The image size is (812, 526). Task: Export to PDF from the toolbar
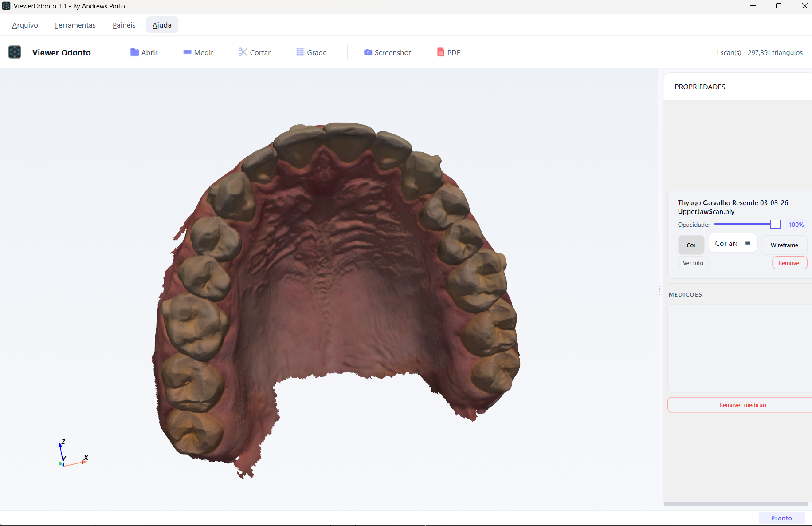(x=449, y=52)
